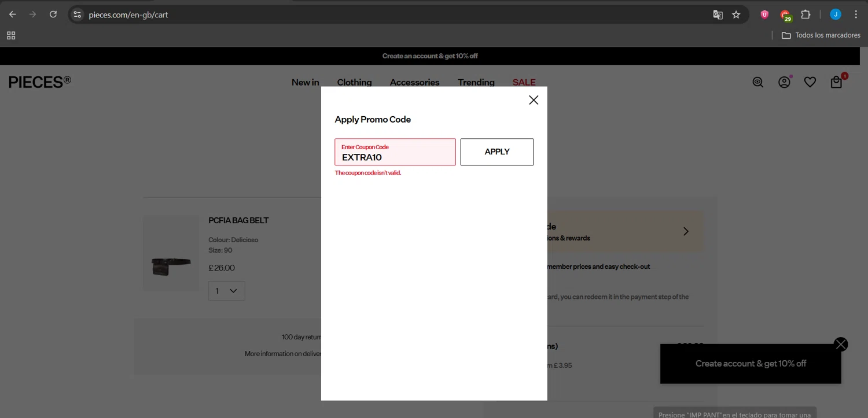
Task: Open the wishlist heart icon
Action: (810, 83)
